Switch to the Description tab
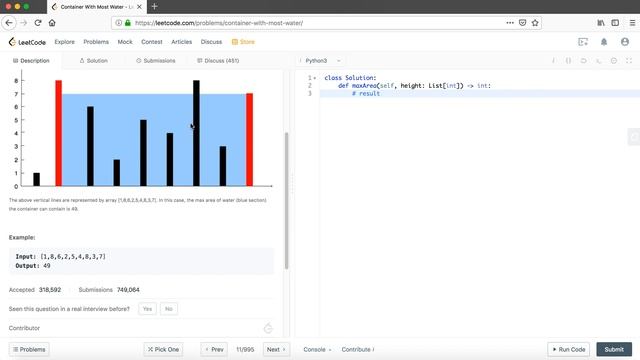This screenshot has height=360, width=640. (x=31, y=61)
